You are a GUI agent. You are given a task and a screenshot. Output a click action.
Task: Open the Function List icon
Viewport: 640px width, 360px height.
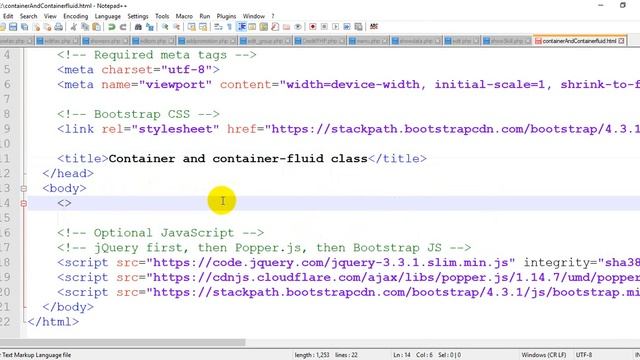coord(275,27)
